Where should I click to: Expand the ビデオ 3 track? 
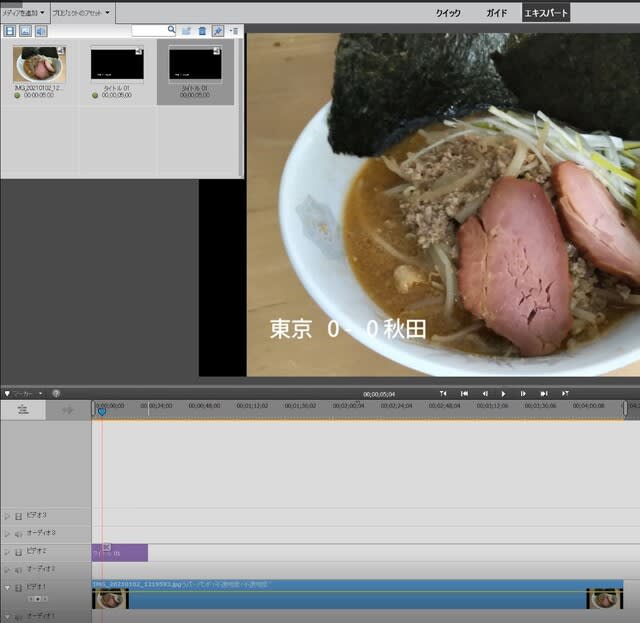(7, 516)
